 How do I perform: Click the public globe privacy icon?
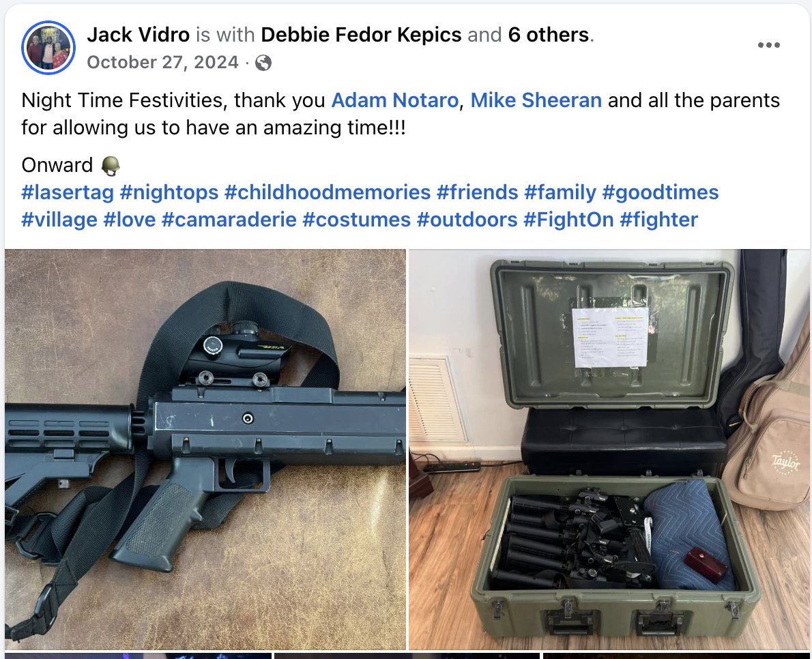click(263, 63)
